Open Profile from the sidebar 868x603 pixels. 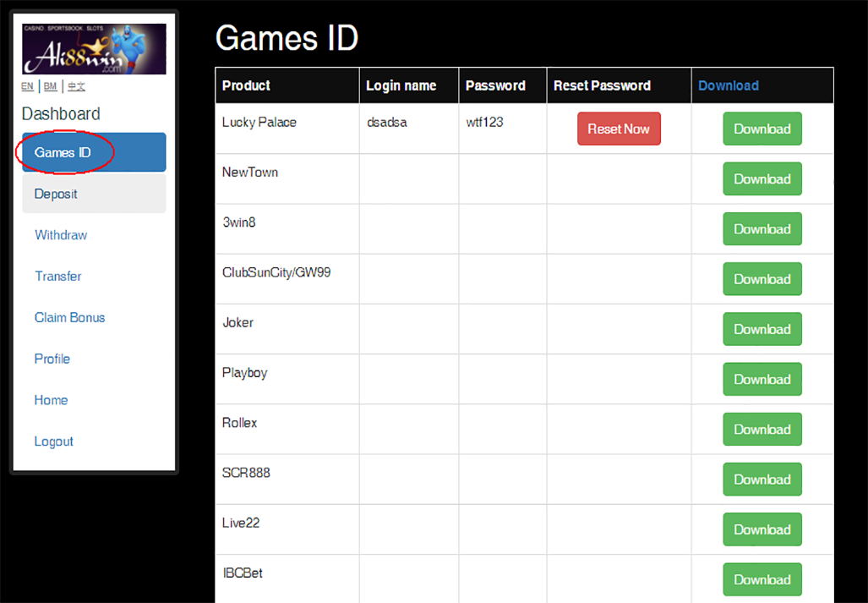tap(52, 359)
